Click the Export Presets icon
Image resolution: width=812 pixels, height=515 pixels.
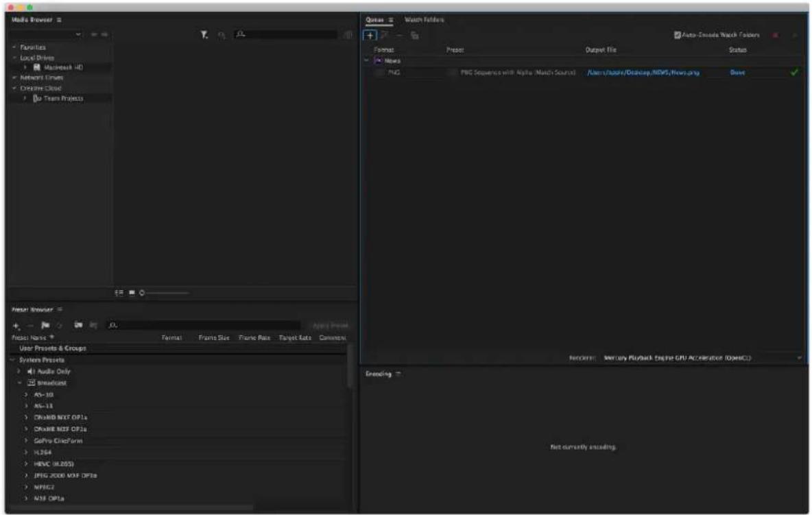(x=94, y=325)
